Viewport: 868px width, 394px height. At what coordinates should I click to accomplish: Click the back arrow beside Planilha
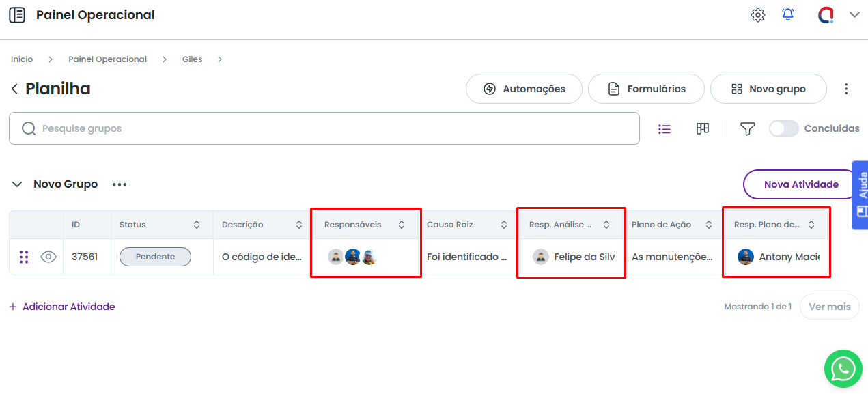click(14, 89)
